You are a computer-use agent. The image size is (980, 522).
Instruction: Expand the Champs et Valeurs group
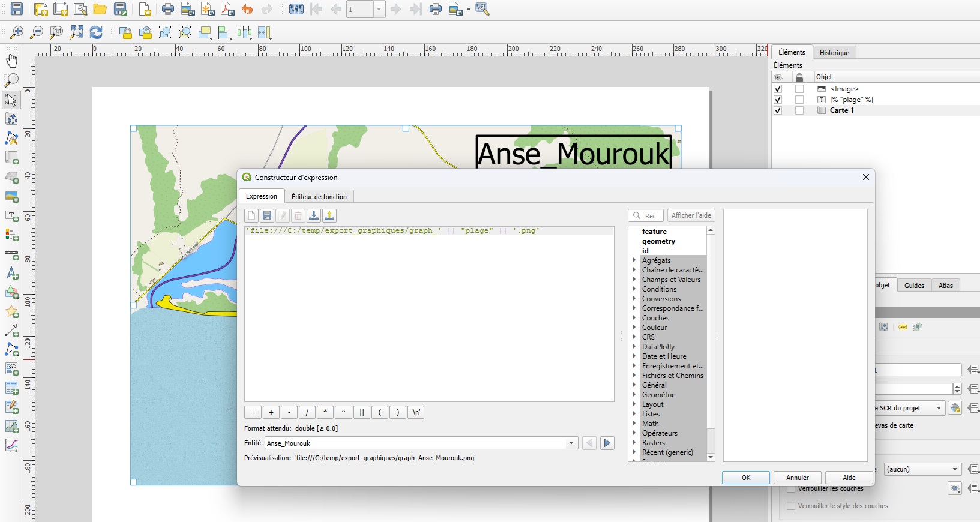click(x=634, y=280)
